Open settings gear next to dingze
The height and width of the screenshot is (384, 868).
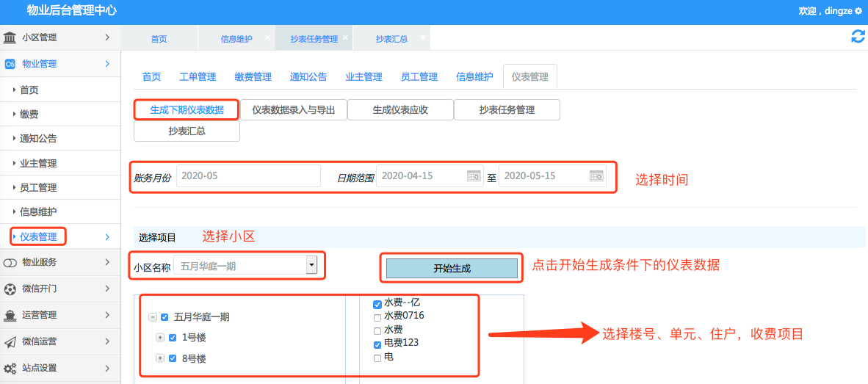(x=858, y=11)
